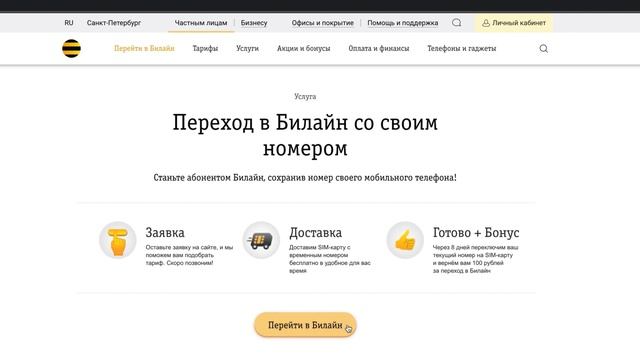Image resolution: width=640 pixels, height=360 pixels.
Task: Click the thumbs-up Готово + Бонус icon
Action: pos(405,240)
